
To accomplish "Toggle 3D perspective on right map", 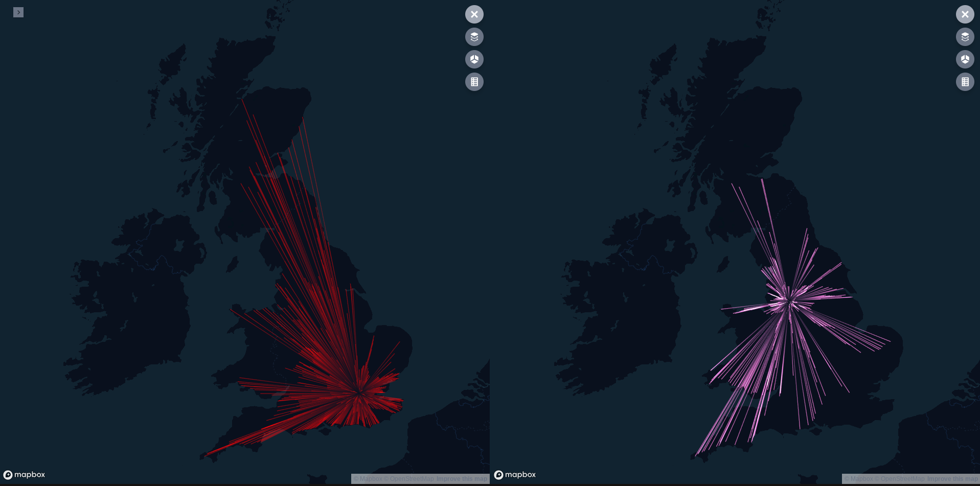I will click(x=965, y=59).
